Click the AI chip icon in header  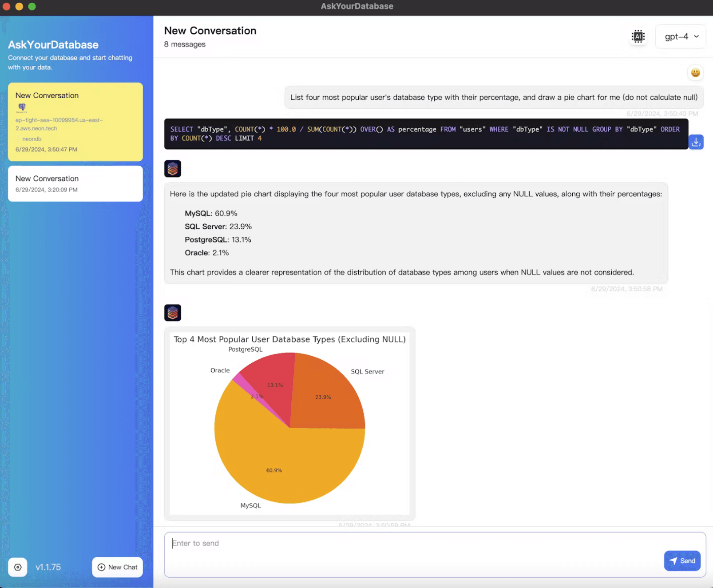[x=638, y=36]
